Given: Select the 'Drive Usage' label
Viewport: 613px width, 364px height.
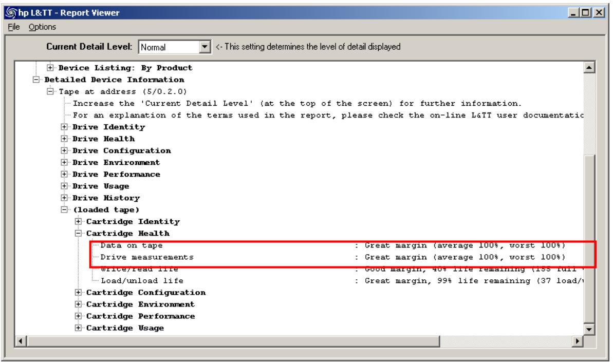Looking at the screenshot, I should (x=101, y=186).
